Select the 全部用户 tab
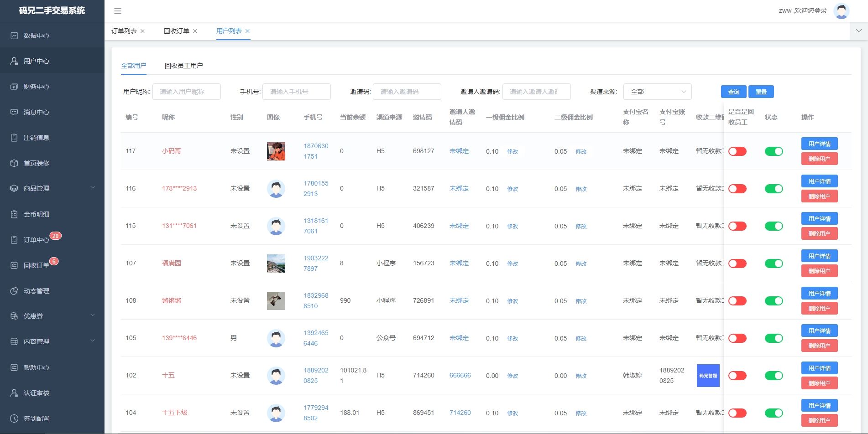This screenshot has height=434, width=868. click(134, 66)
